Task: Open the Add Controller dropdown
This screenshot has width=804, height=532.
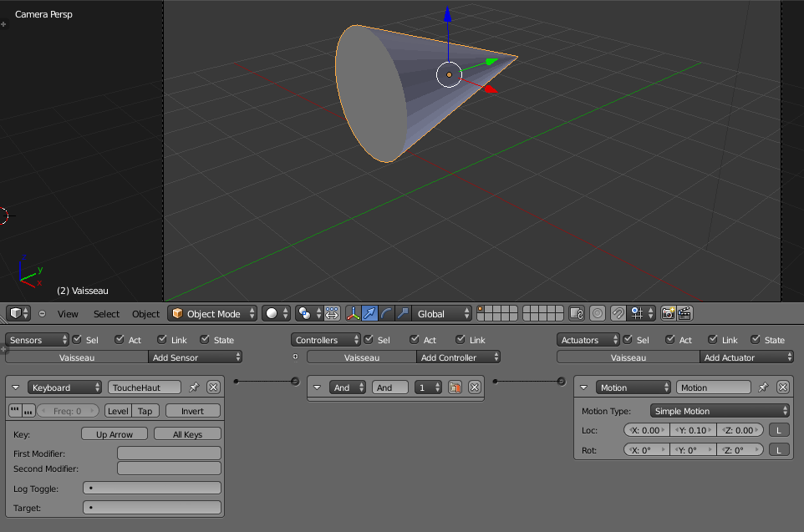Action: pyautogui.click(x=458, y=357)
